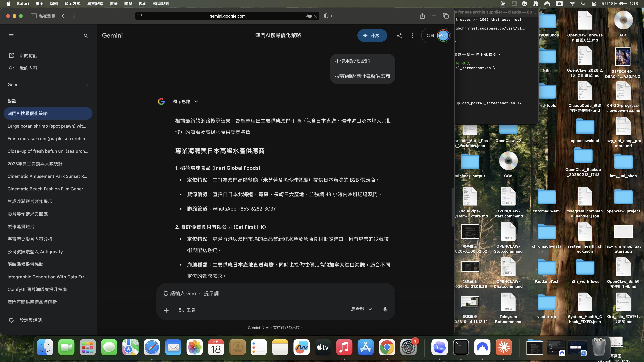The height and width of the screenshot is (362, 644).
Task: Click the share conversation icon
Action: point(399,36)
